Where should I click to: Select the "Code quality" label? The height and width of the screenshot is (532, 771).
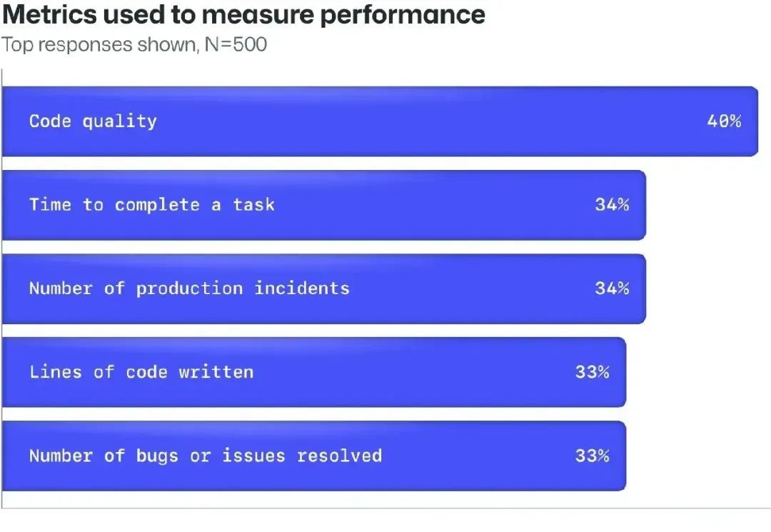point(93,121)
